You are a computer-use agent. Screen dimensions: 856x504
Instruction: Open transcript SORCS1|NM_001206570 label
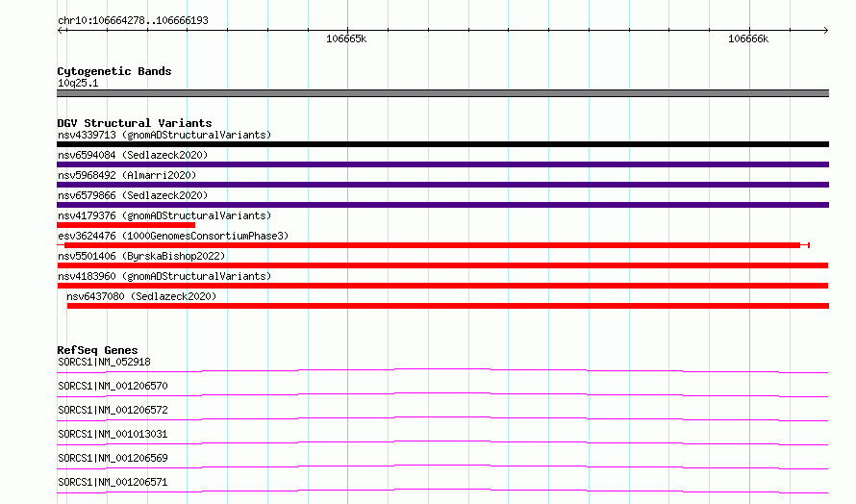113,386
